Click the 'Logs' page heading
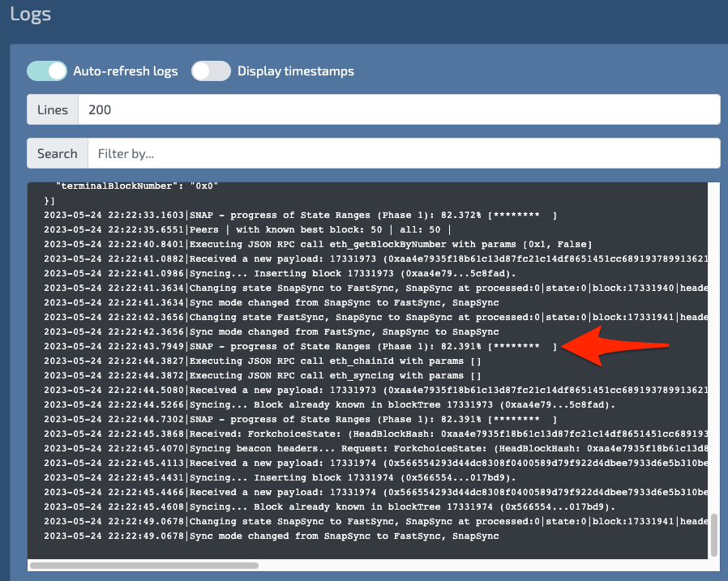The image size is (728, 581). coord(30,14)
